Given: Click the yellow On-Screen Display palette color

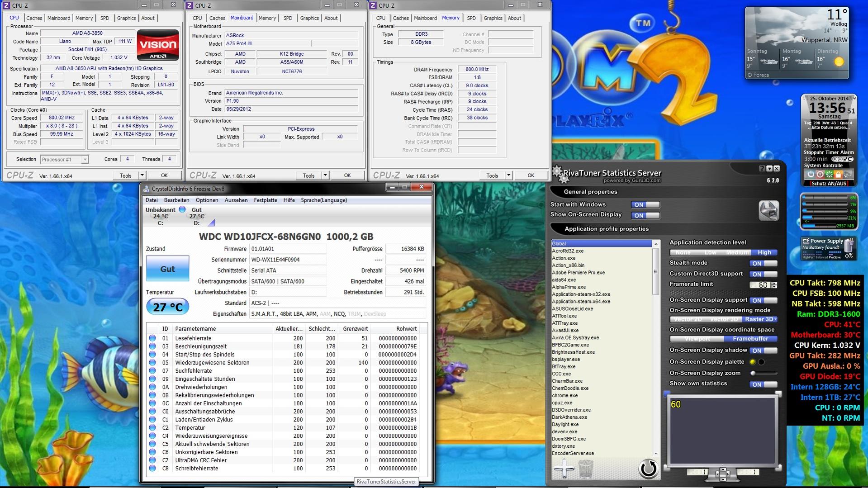Looking at the screenshot, I should (753, 362).
